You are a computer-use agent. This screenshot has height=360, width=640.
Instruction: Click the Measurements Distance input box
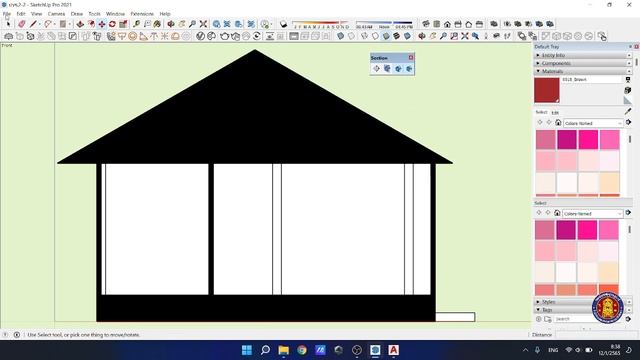596,335
